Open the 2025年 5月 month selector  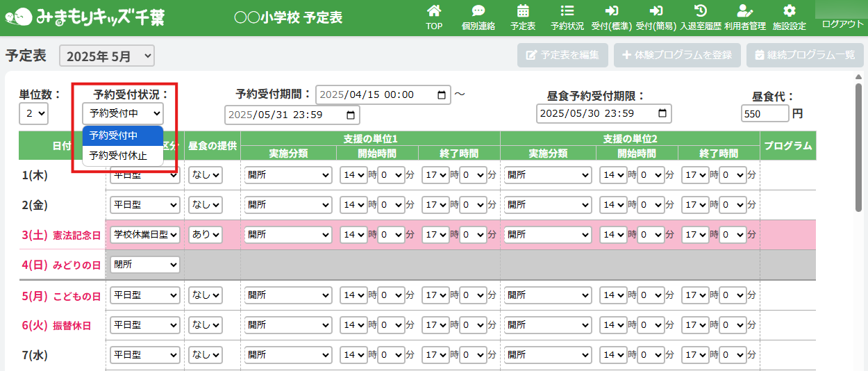(107, 56)
